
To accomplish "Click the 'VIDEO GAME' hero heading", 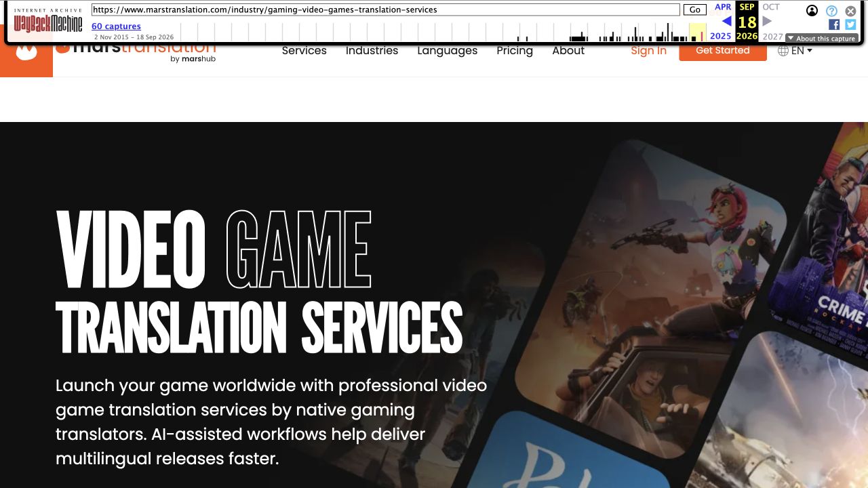I will pyautogui.click(x=214, y=249).
